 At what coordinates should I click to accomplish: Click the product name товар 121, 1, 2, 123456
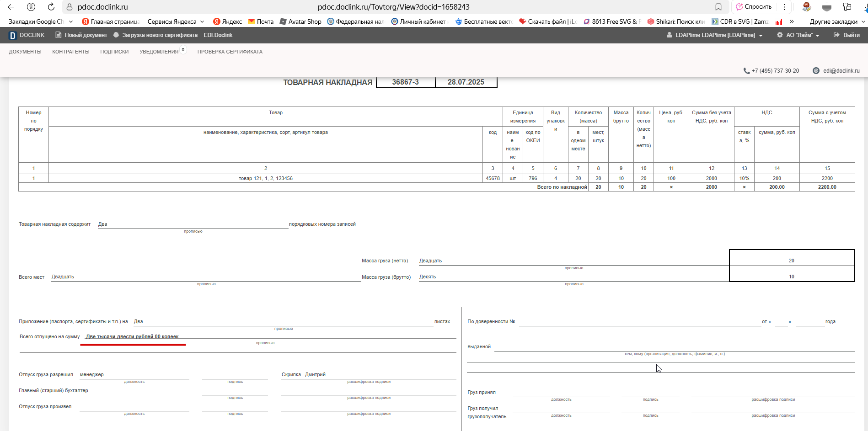click(x=266, y=178)
